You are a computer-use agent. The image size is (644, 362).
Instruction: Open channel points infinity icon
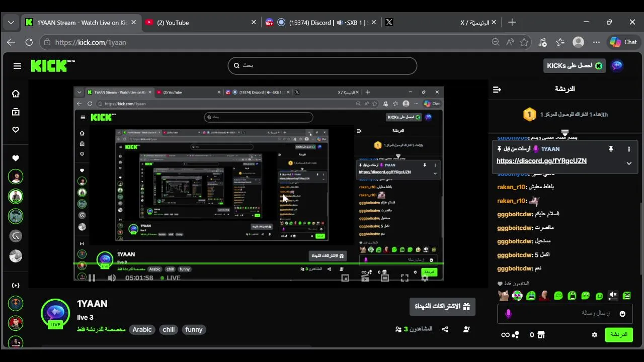pos(510,335)
